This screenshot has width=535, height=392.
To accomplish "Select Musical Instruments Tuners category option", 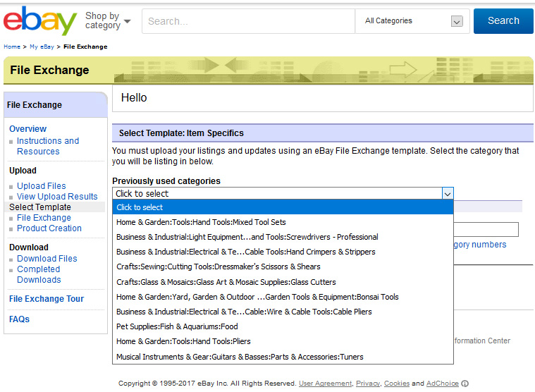I will (x=283, y=357).
